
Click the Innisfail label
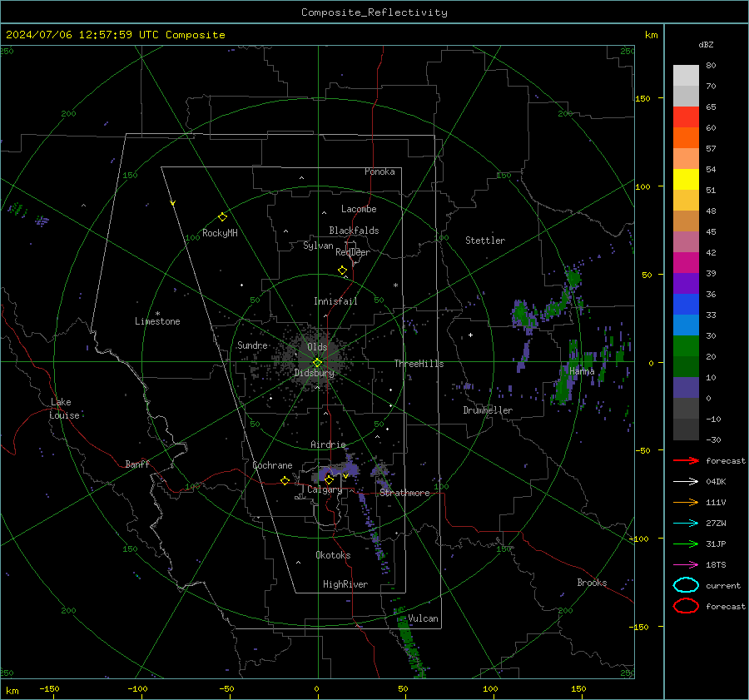pos(335,301)
